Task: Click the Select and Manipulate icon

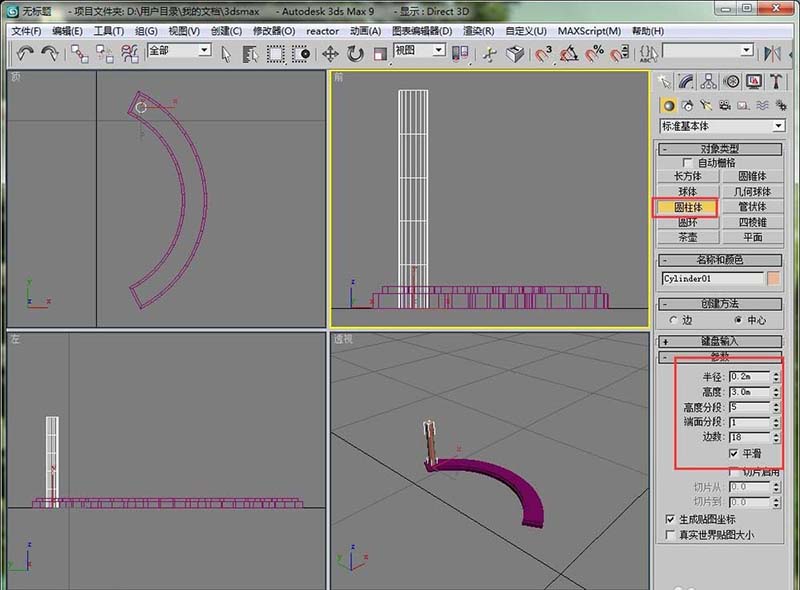Action: (490, 54)
